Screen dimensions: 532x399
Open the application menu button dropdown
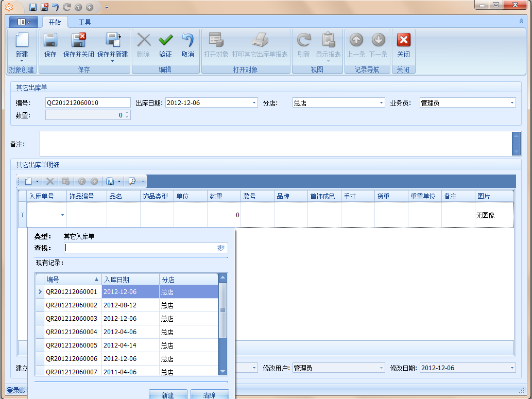pos(23,22)
